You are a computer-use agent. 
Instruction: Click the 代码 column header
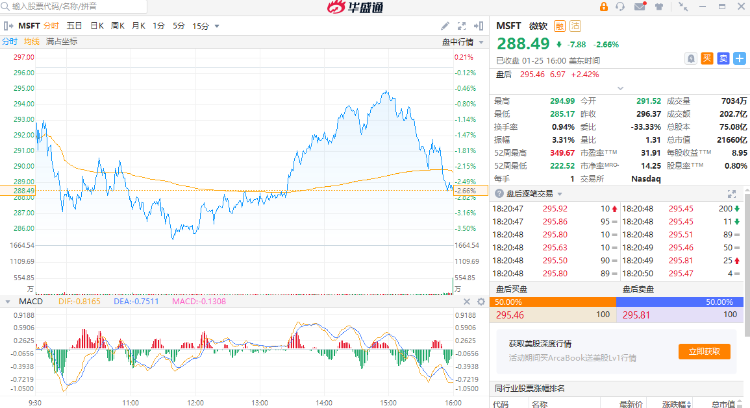[501, 404]
